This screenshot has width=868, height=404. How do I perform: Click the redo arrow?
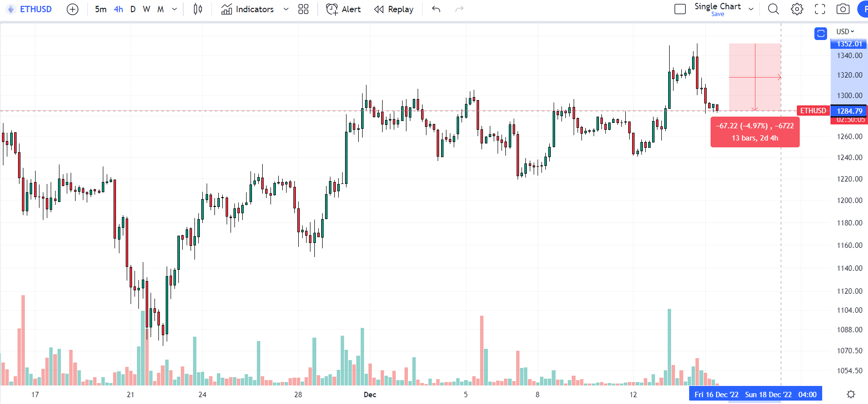click(x=459, y=9)
